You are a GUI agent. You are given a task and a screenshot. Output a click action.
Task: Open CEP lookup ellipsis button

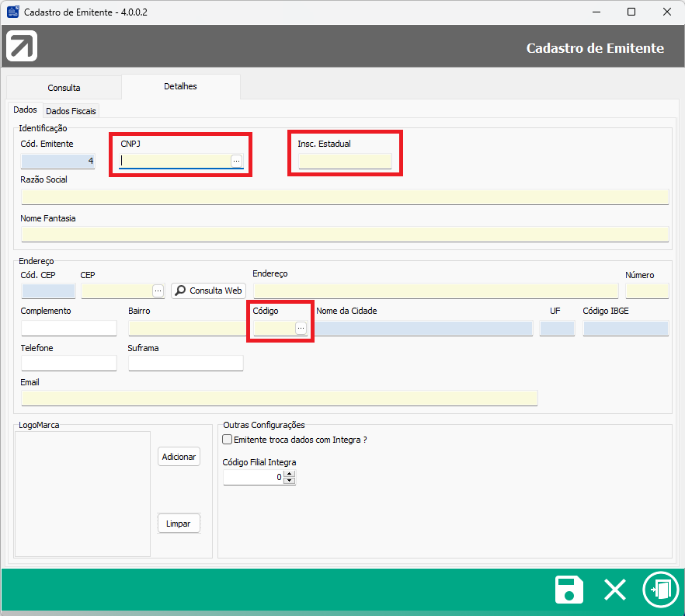158,291
